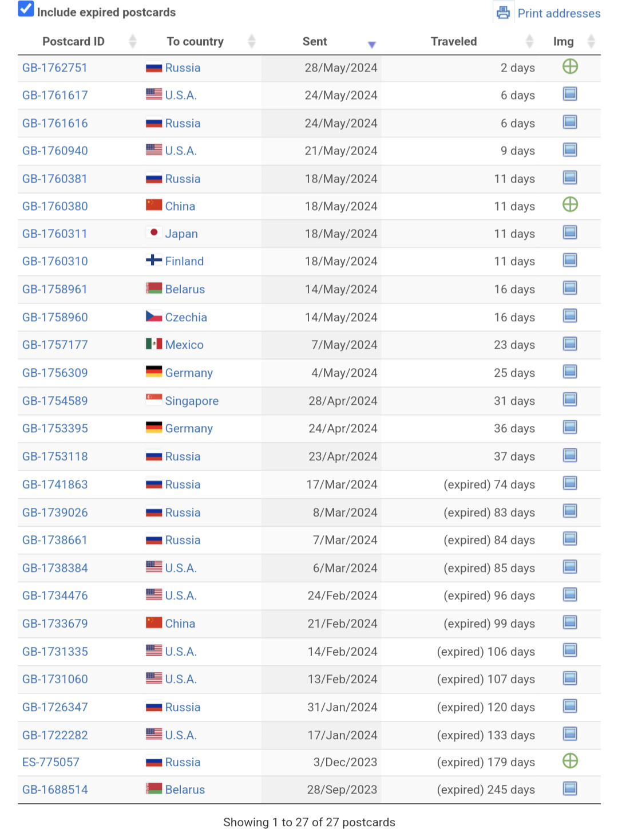Screen dimensions: 618x840
Task: Click the Mexico flag icon
Action: [154, 344]
